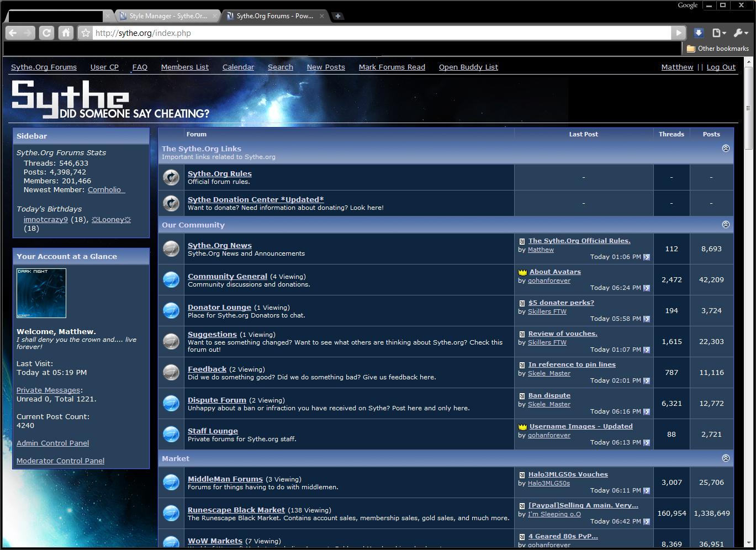Bookmark page with star icon

click(86, 33)
